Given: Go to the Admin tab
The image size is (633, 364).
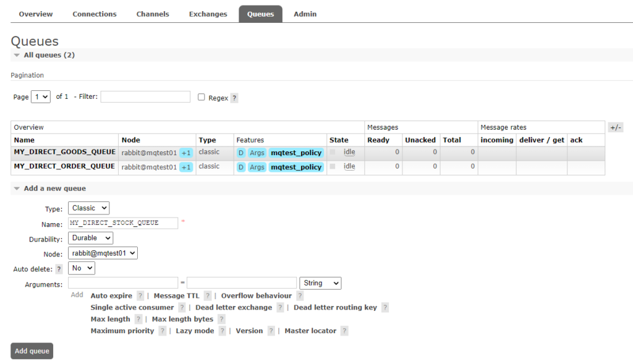Looking at the screenshot, I should tap(305, 14).
